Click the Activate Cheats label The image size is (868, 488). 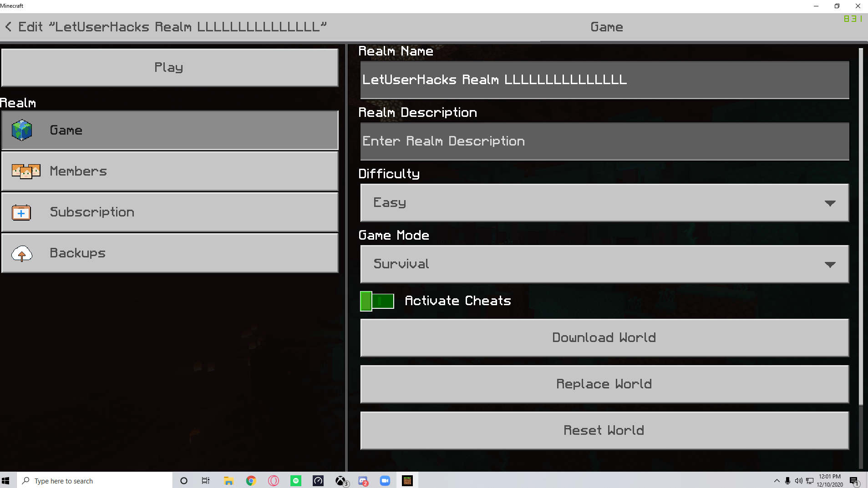[x=458, y=301]
